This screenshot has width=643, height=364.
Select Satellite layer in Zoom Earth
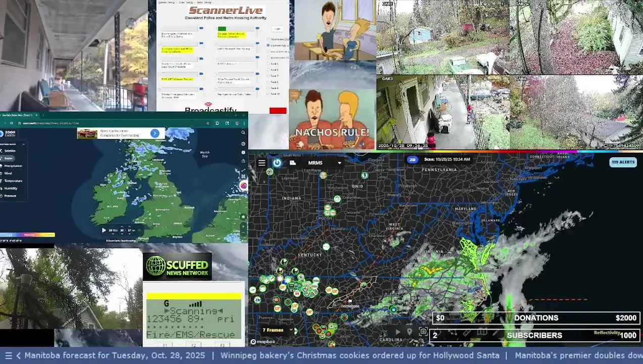click(10, 151)
